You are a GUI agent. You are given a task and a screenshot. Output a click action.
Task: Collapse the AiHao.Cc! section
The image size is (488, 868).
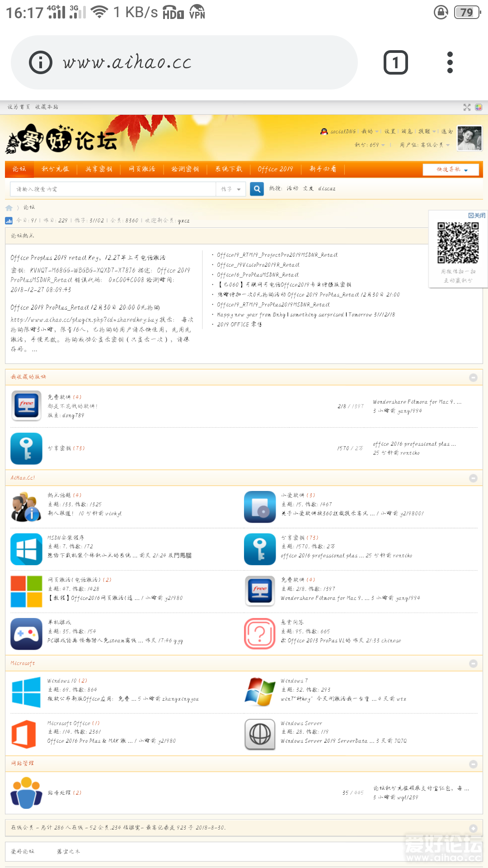[473, 478]
